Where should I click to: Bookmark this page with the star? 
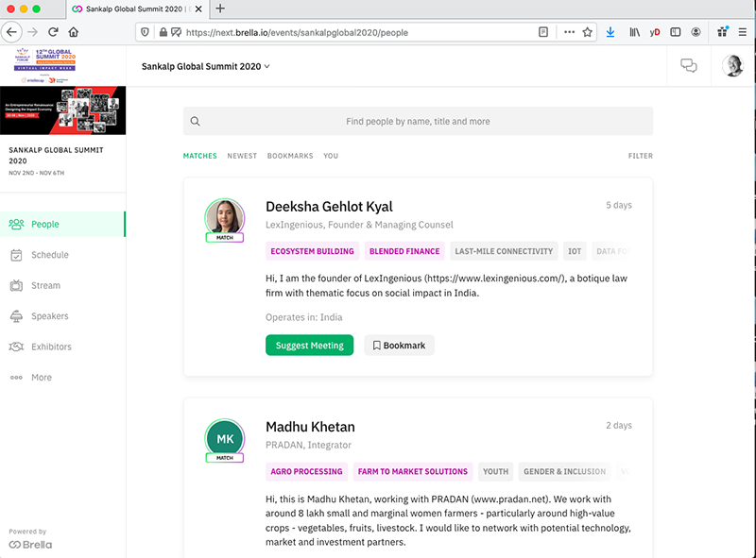[587, 32]
